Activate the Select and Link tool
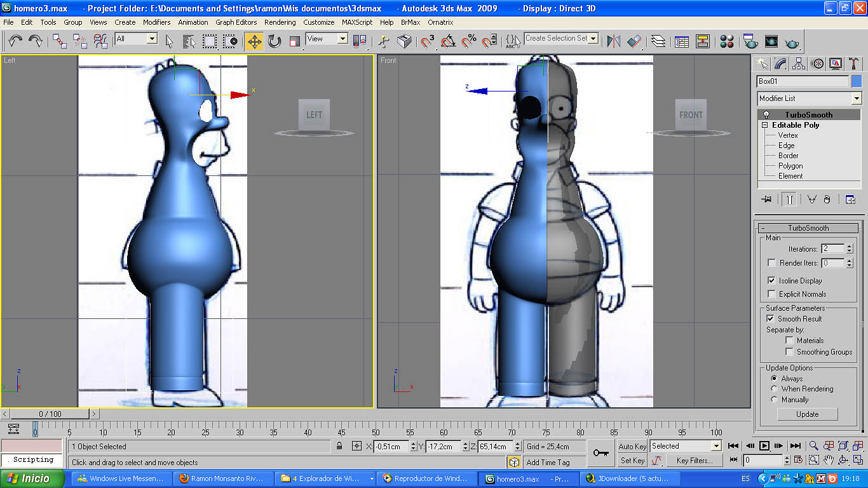The image size is (868, 488). (x=60, y=41)
